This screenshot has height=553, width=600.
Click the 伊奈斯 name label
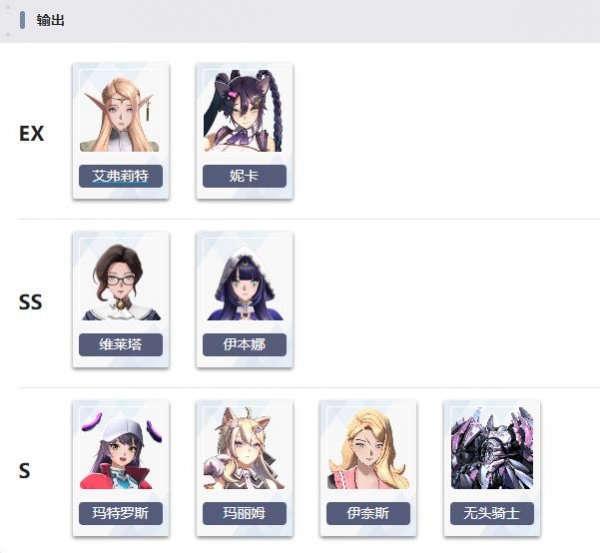pos(368,513)
